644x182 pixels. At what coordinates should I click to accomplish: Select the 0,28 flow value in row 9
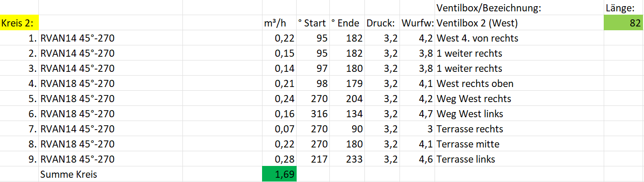point(279,159)
